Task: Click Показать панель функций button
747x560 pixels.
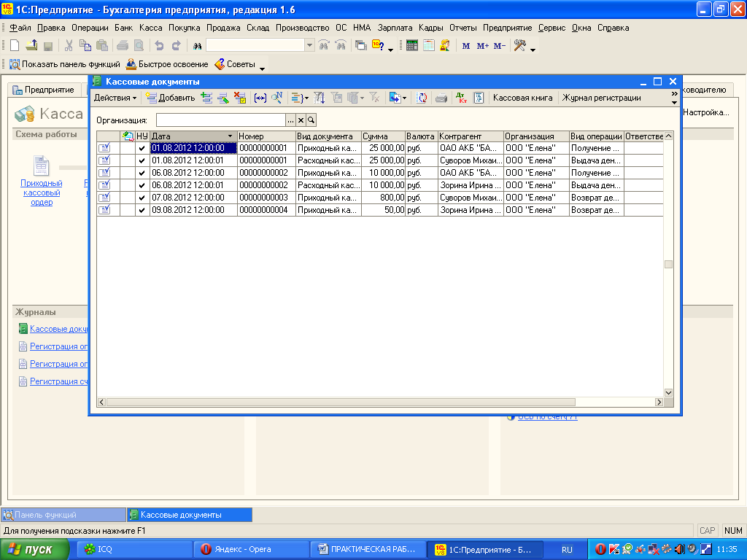Action: [x=65, y=64]
